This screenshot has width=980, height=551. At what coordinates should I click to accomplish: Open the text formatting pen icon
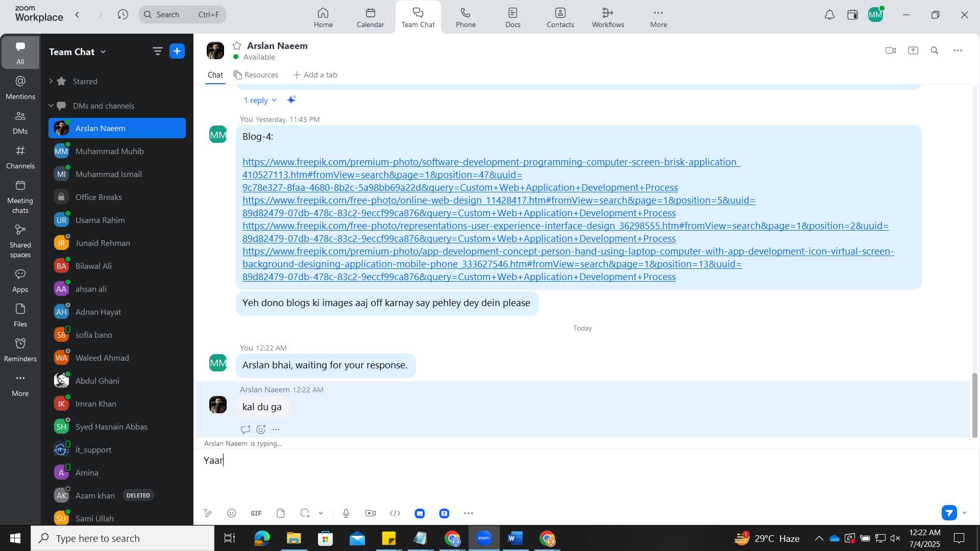[x=208, y=513]
